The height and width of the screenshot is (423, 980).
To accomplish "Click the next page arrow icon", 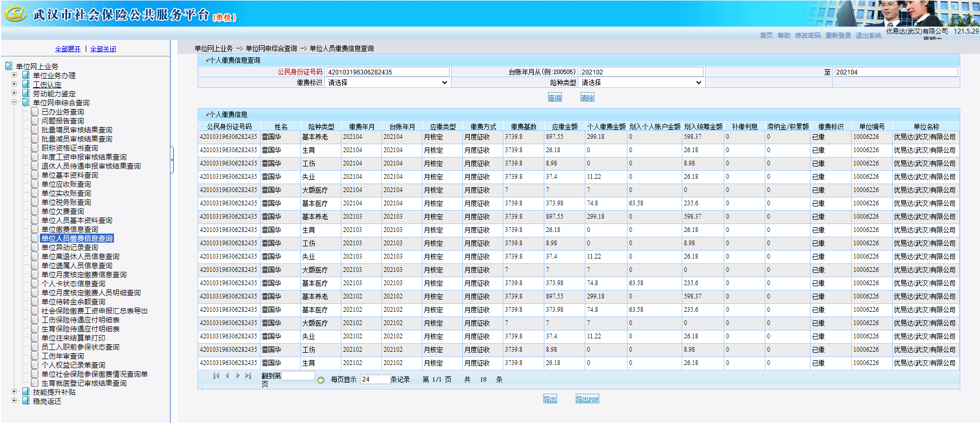I will [238, 376].
